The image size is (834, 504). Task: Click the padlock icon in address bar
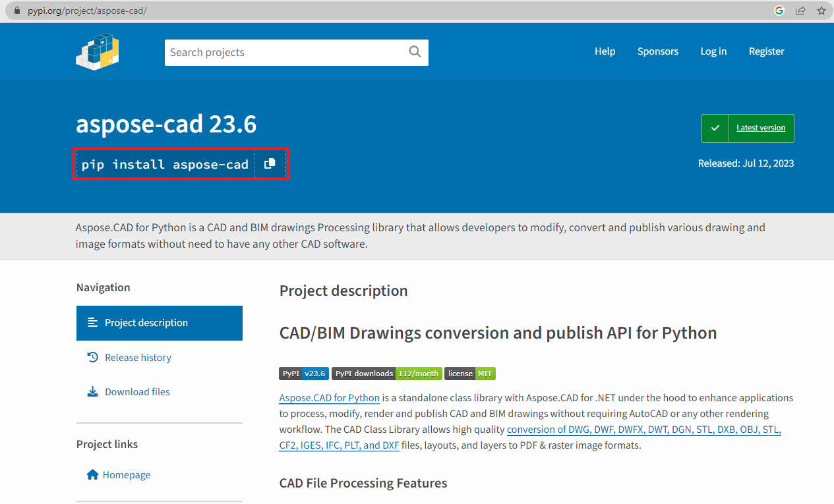coord(16,11)
